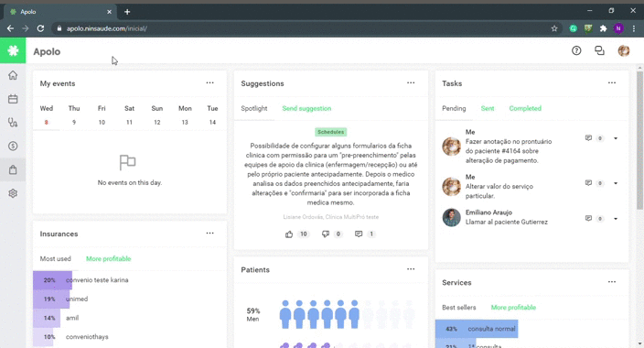Open the calendar icon in sidebar

tap(13, 99)
